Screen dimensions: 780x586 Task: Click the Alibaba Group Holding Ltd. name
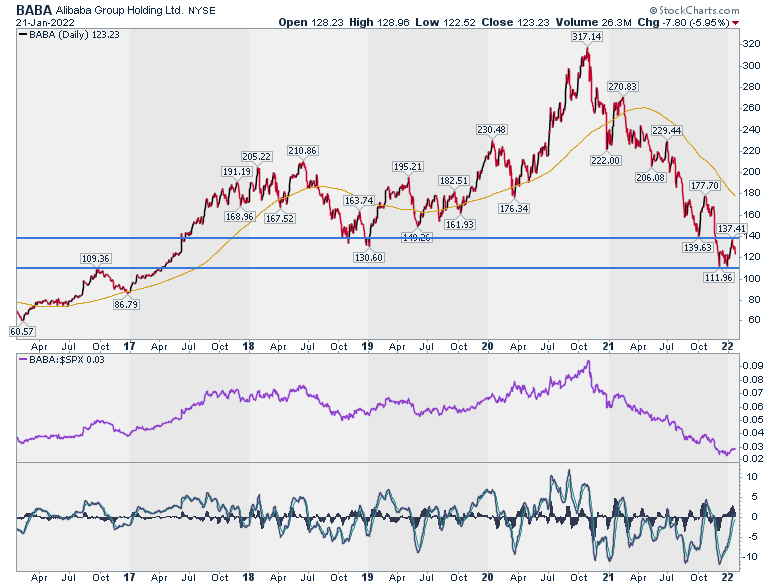tap(119, 10)
